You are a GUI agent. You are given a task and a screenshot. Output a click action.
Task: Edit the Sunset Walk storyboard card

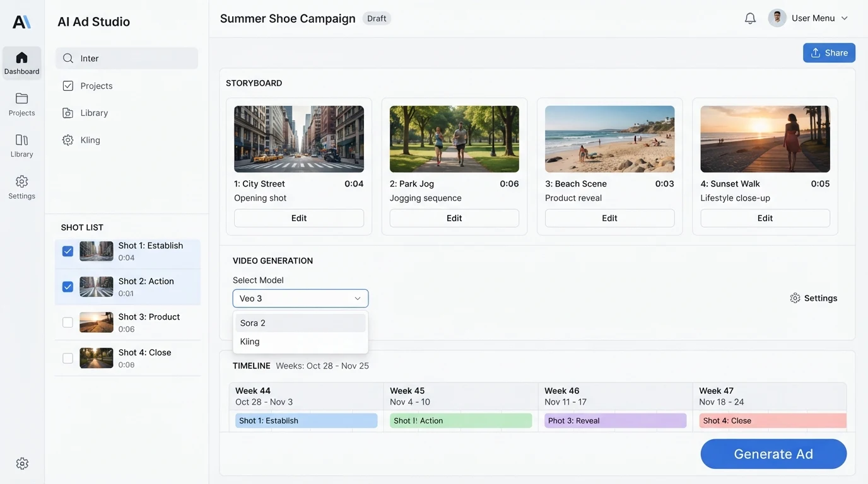(x=765, y=218)
